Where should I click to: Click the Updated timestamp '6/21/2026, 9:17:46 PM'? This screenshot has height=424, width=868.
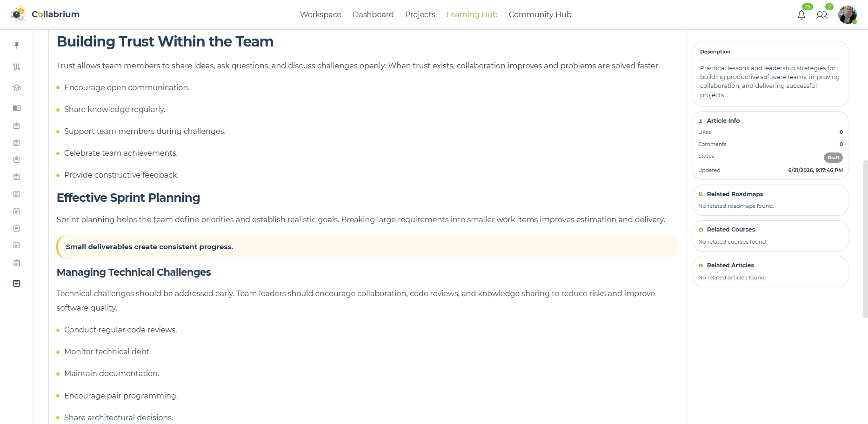(815, 170)
